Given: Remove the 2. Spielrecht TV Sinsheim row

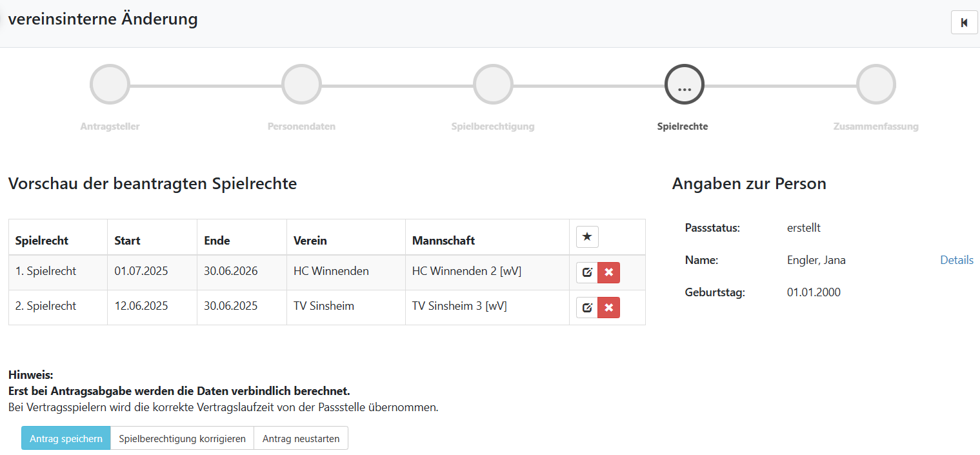Looking at the screenshot, I should coord(608,308).
